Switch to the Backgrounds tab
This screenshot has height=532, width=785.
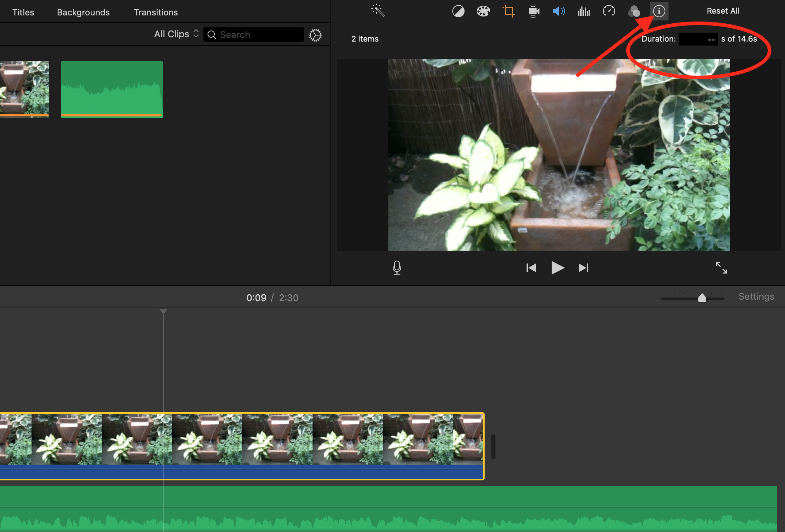pos(83,12)
